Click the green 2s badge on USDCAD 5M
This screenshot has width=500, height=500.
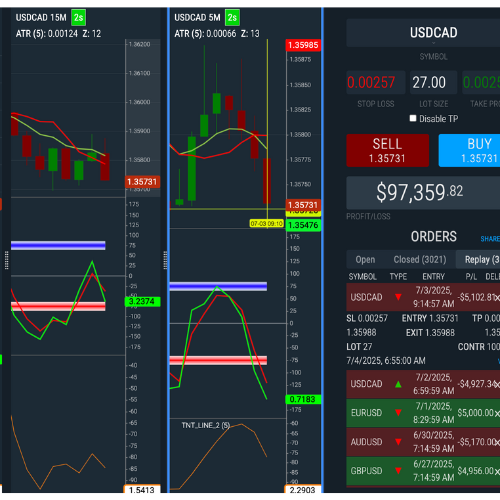[x=232, y=18]
